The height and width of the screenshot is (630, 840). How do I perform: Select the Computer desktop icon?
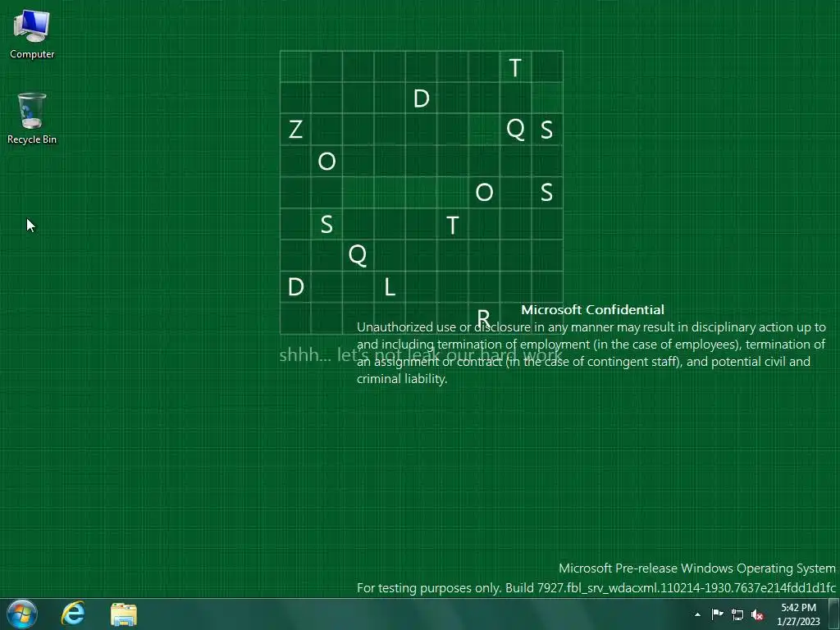click(x=32, y=34)
